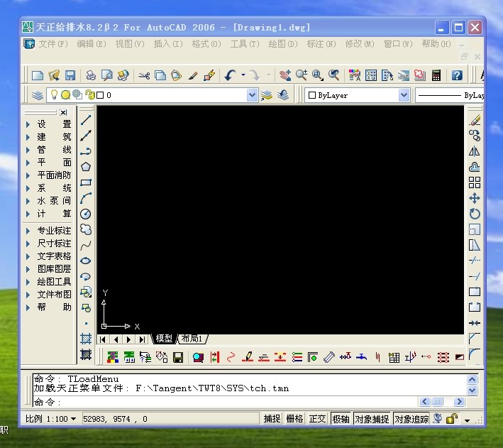Select the Rotate tool
The width and height of the screenshot is (503, 448).
[475, 214]
